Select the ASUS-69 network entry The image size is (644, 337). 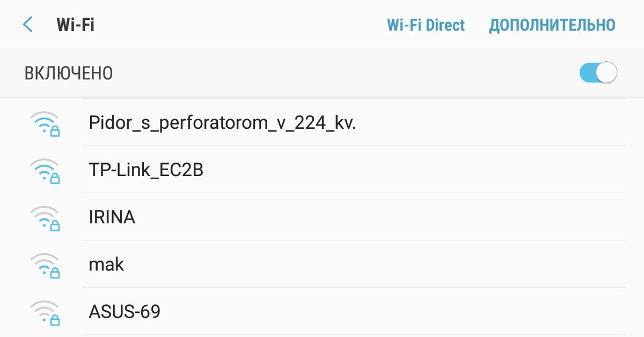pyautogui.click(x=124, y=311)
